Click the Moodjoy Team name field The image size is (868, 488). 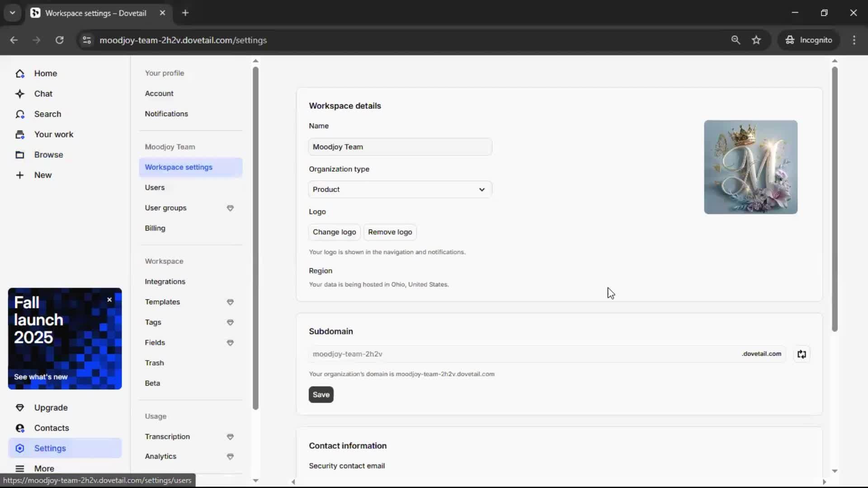[400, 146]
